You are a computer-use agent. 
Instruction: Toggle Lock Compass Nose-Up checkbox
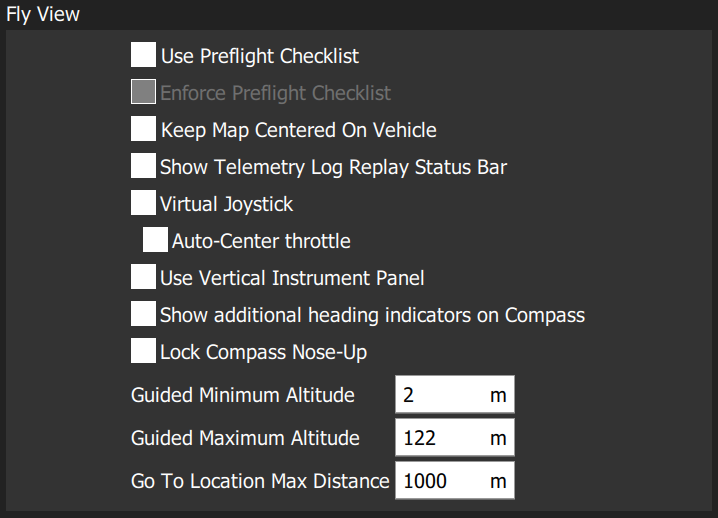pos(143,351)
